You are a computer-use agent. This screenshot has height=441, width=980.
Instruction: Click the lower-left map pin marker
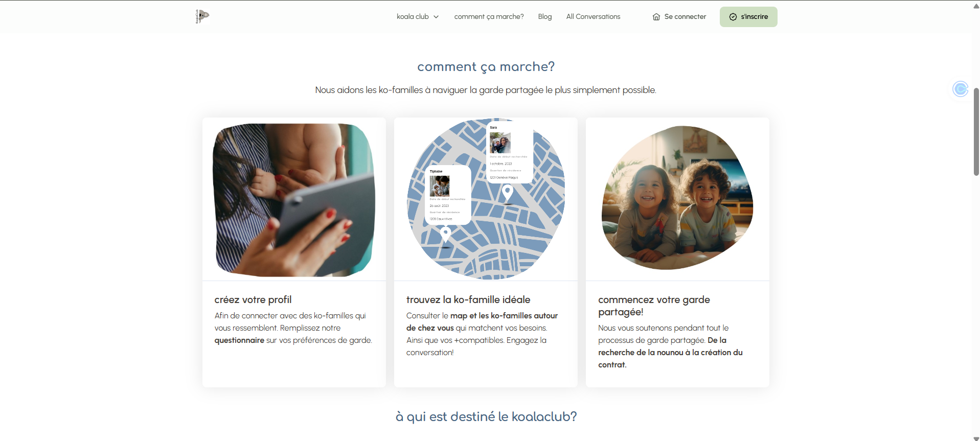(446, 235)
